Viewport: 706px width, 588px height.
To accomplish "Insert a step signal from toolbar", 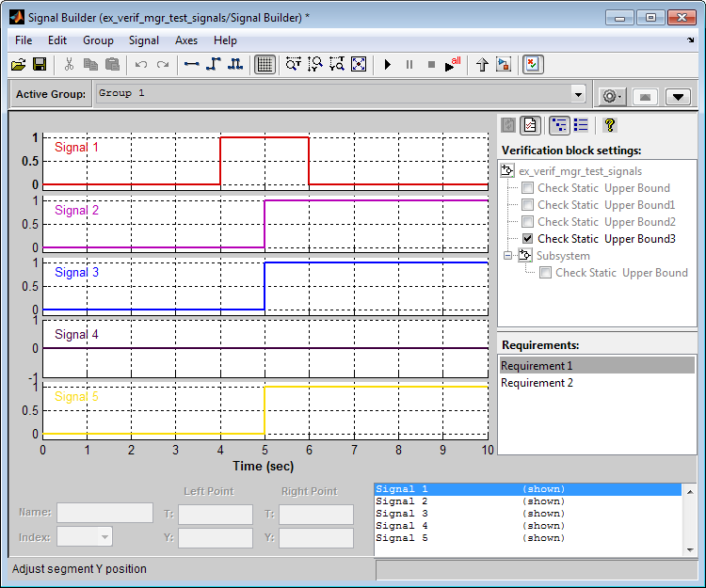I will click(x=214, y=64).
